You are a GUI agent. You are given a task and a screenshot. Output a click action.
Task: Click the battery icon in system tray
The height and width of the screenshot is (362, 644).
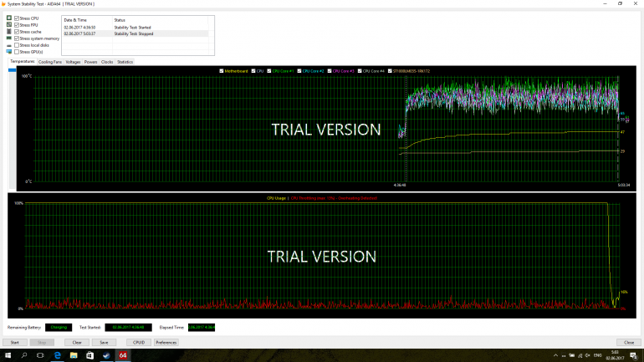coord(572,355)
